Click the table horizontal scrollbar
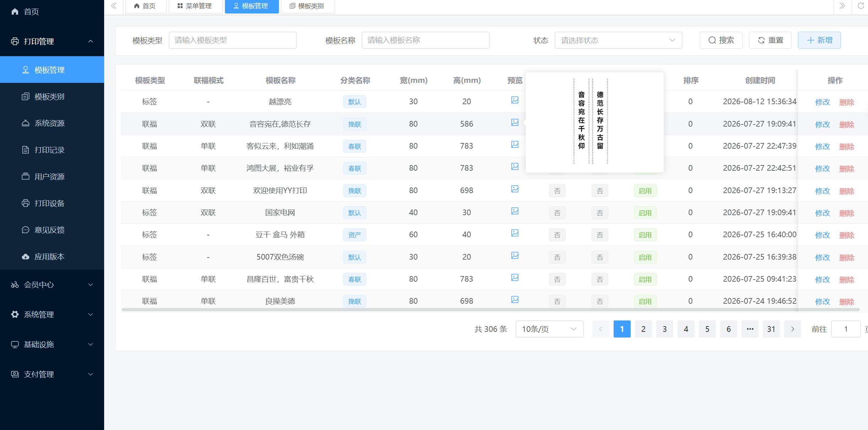Screen dimensions: 868x430 point(490,310)
